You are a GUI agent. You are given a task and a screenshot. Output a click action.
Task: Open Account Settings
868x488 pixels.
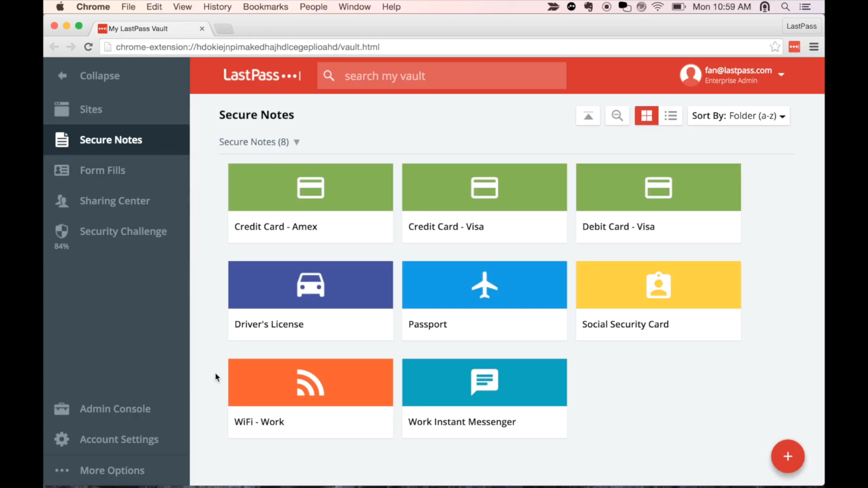pyautogui.click(x=119, y=439)
